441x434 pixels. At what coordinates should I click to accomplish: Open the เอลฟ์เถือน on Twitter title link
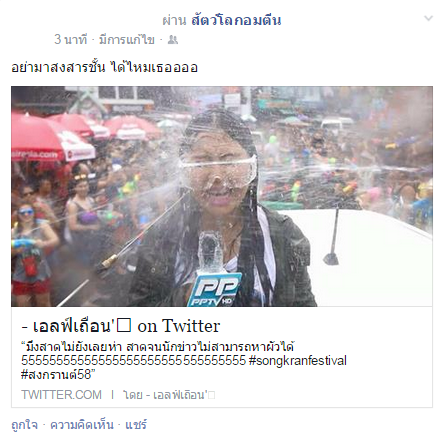[x=121, y=326]
